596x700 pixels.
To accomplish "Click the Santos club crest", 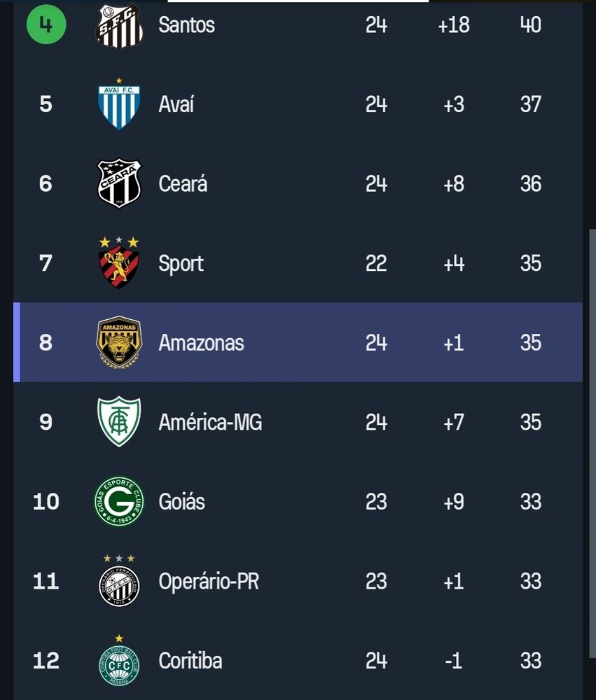I will coord(119,26).
